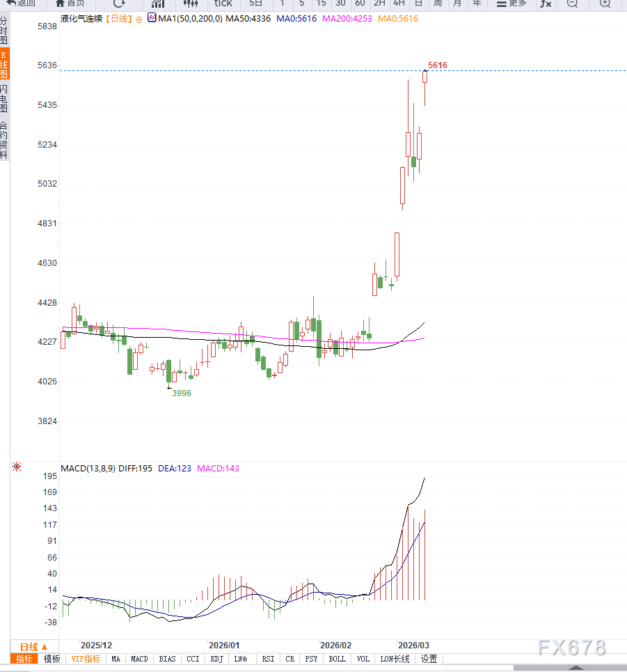Click the sun icon beside MACD panel
This screenshot has height=672, width=627.
pyautogui.click(x=17, y=467)
